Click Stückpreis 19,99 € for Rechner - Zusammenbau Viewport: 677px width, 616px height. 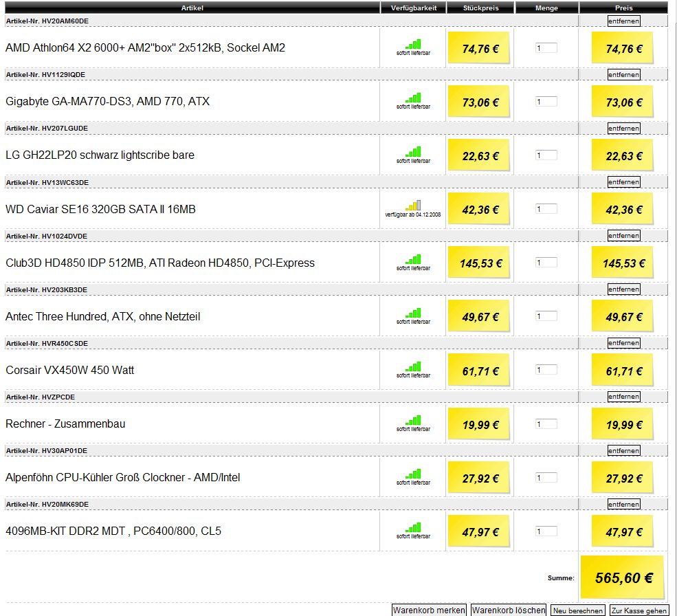coord(479,424)
